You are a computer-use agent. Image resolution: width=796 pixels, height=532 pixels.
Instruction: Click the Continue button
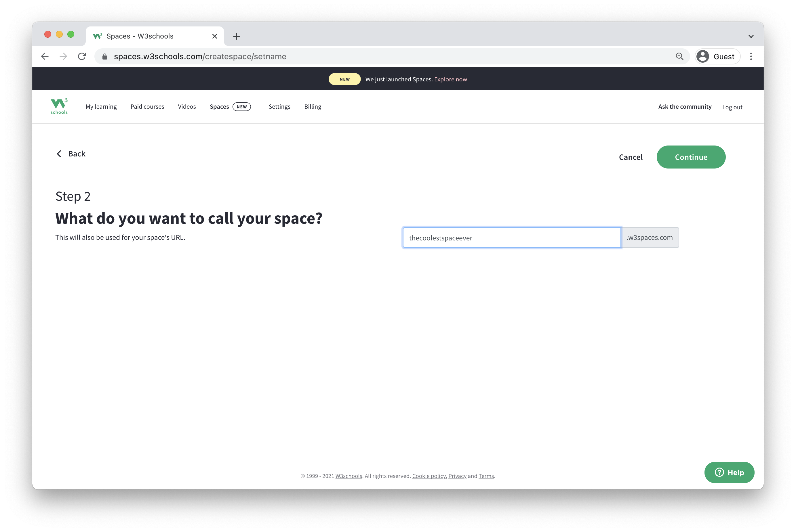(691, 157)
